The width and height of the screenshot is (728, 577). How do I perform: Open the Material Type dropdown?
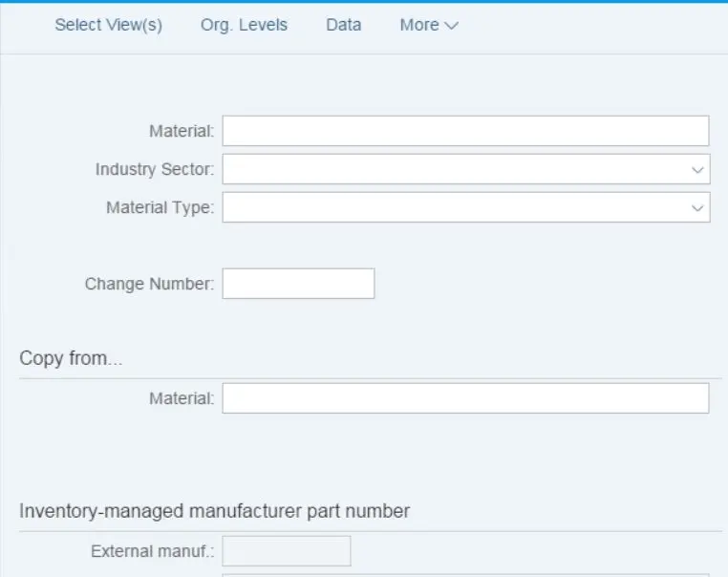(x=466, y=207)
